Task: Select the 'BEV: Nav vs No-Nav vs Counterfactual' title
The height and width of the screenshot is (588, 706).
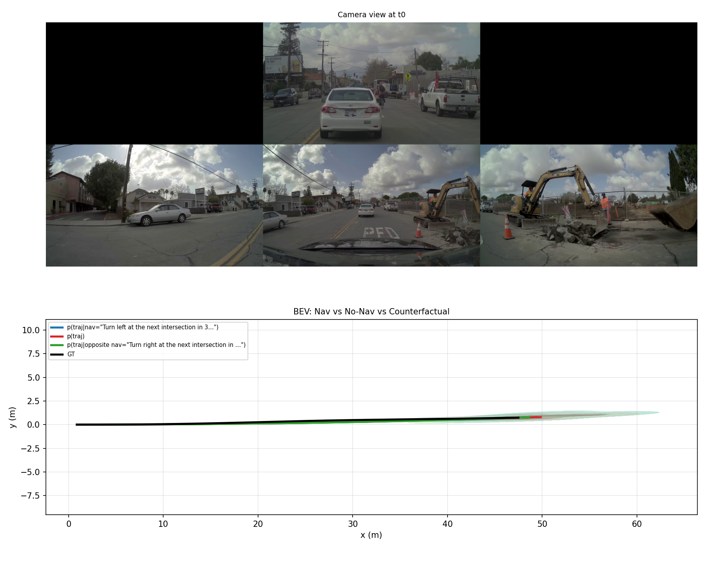Action: tap(372, 312)
